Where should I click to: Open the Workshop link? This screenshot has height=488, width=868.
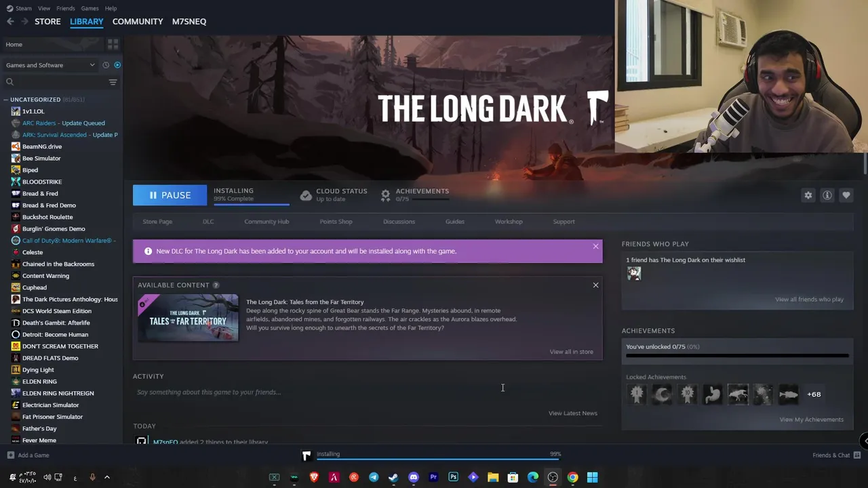point(509,222)
